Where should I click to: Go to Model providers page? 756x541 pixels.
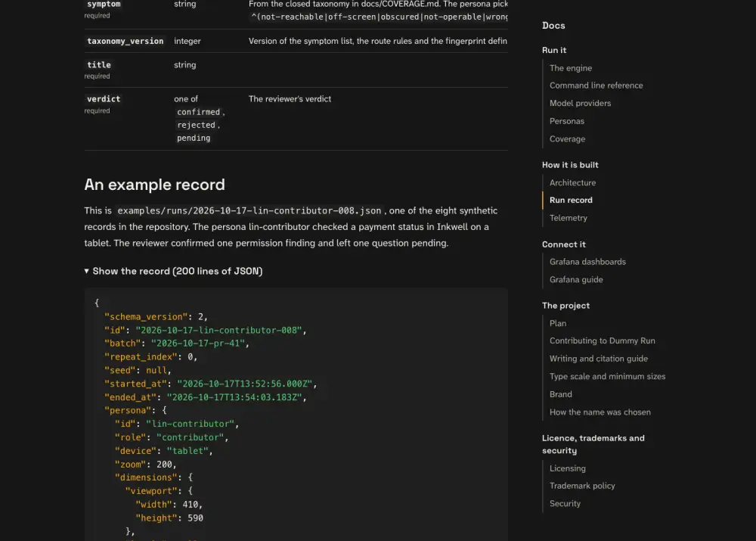point(580,103)
